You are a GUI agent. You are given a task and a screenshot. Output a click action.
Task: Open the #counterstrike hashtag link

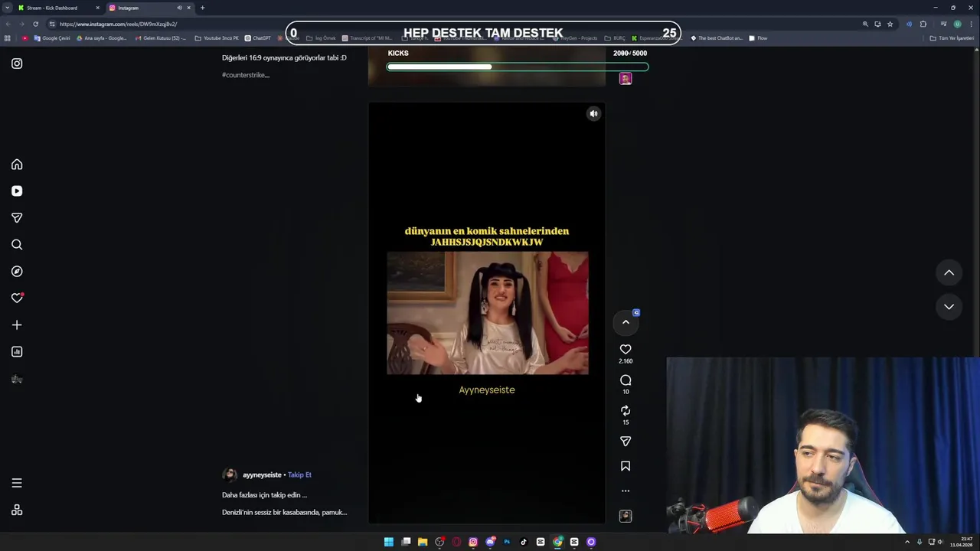pyautogui.click(x=245, y=75)
